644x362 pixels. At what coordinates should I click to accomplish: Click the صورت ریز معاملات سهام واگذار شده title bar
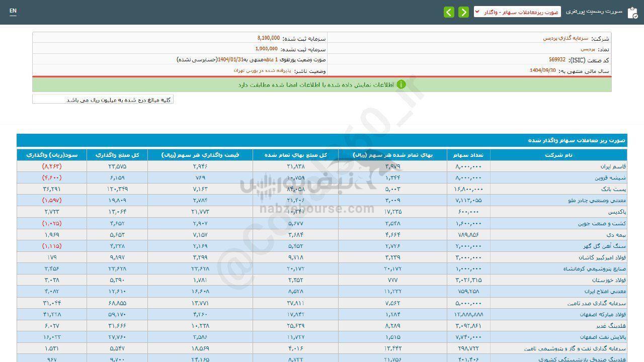coord(322,140)
